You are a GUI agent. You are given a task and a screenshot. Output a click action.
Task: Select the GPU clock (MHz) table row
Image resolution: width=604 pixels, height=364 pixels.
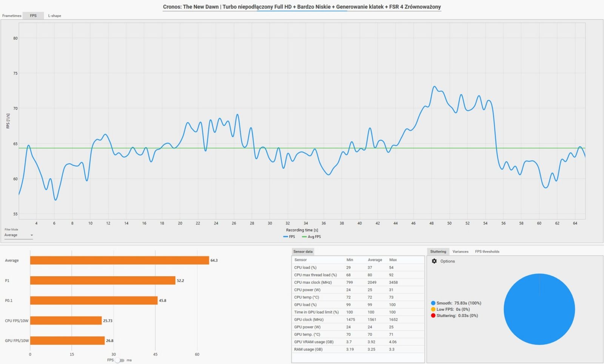357,319
